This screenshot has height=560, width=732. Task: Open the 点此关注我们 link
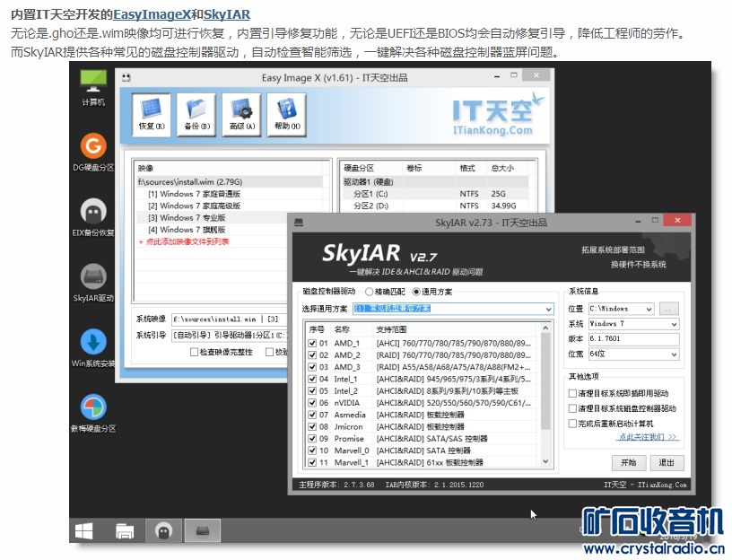point(648,437)
